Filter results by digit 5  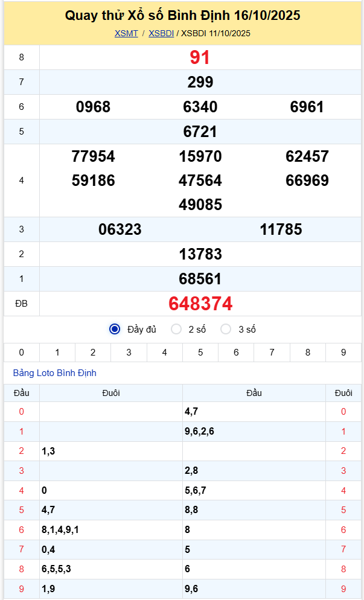[x=200, y=353]
